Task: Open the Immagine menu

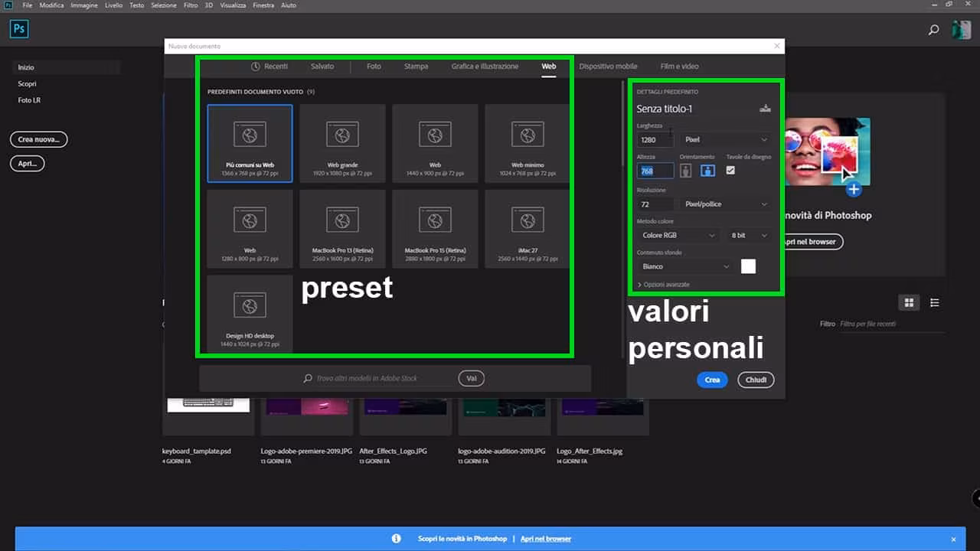Action: point(83,5)
